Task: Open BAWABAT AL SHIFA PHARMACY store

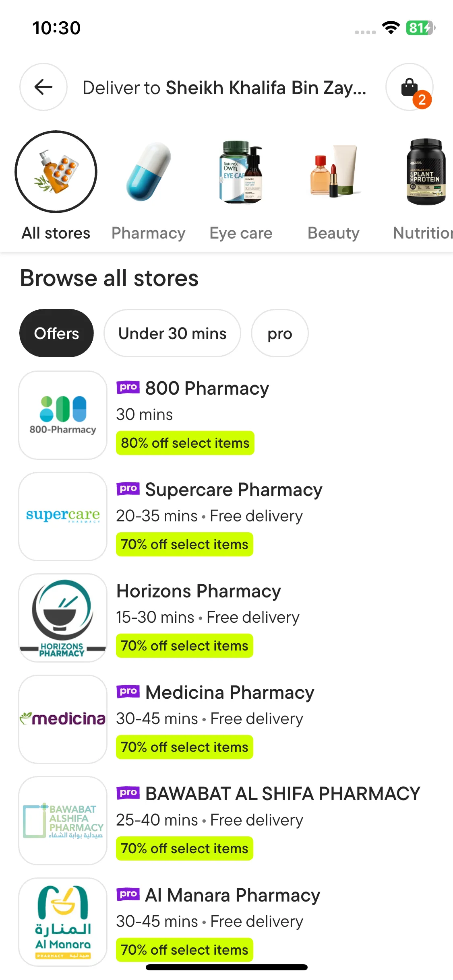Action: pos(282,794)
